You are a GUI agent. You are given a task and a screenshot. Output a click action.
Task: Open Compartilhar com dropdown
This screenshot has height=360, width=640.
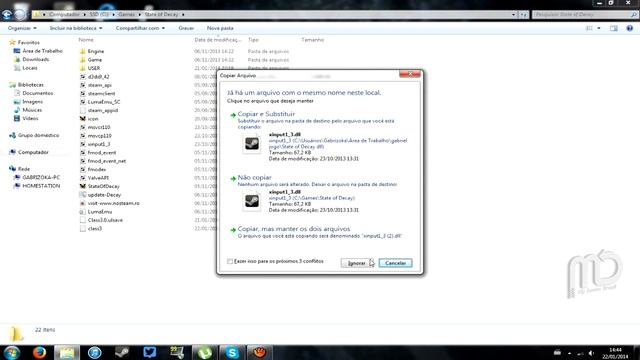pos(140,28)
